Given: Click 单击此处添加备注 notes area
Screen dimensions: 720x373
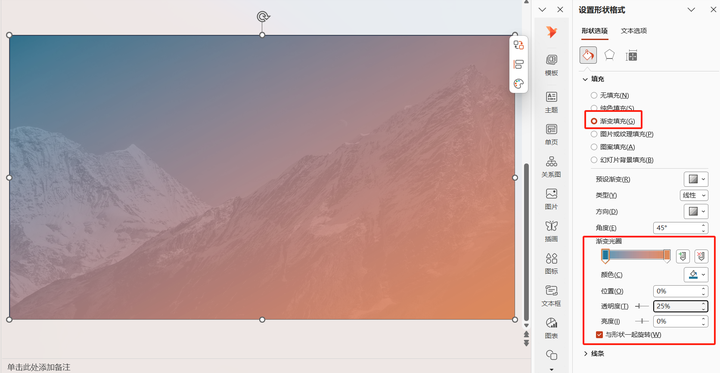Looking at the screenshot, I should point(39,367).
